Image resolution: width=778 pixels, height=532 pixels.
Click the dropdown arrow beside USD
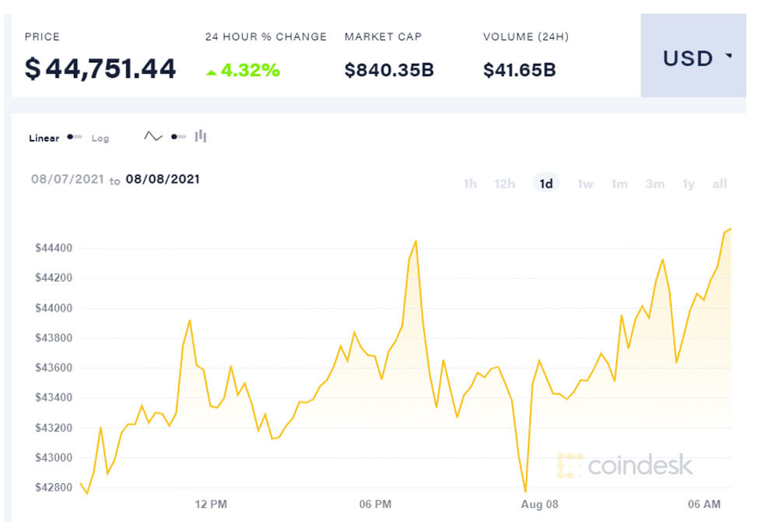coord(727,56)
